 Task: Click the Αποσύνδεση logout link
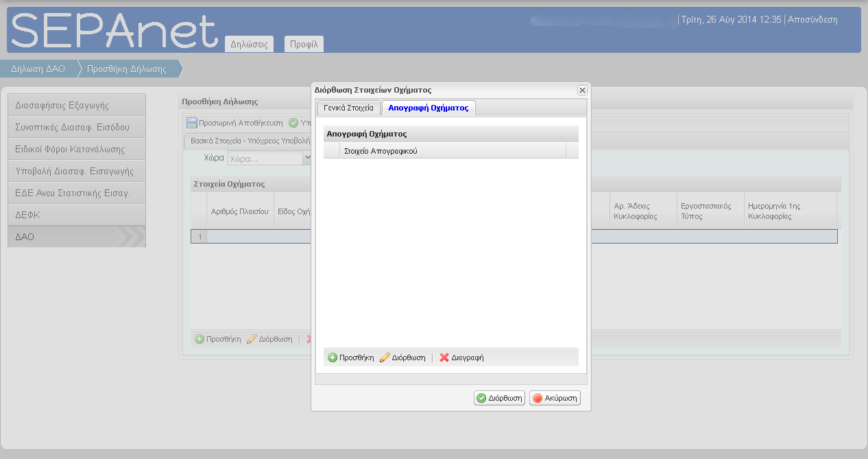click(x=812, y=19)
